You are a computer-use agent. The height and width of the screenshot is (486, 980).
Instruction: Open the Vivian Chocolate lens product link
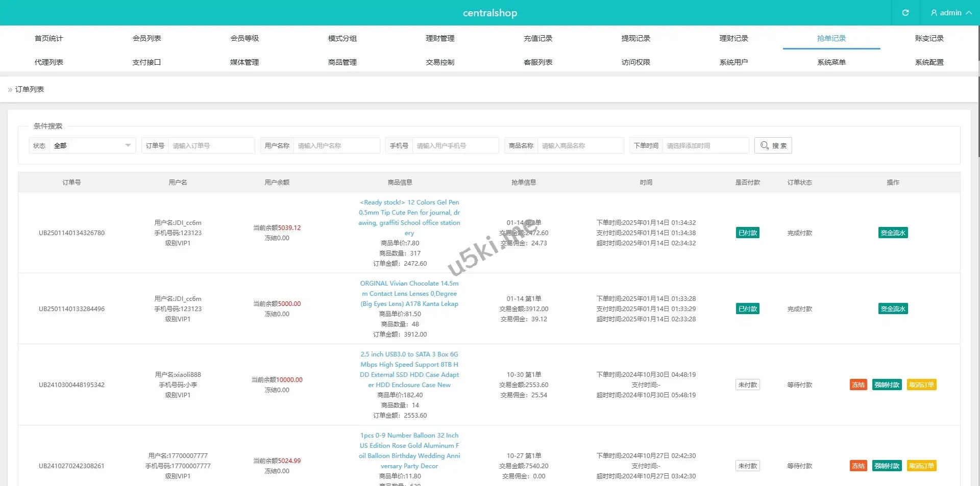[409, 294]
